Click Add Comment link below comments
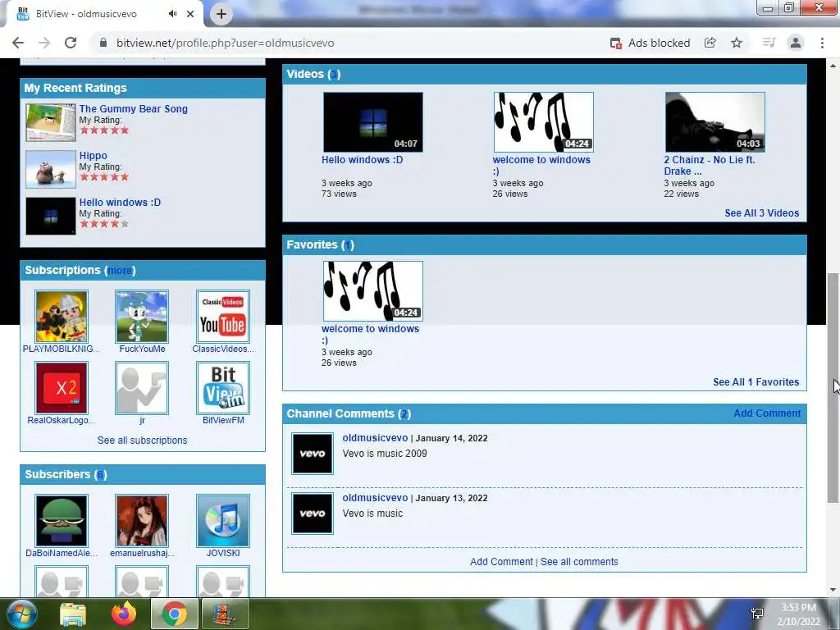This screenshot has height=630, width=840. tap(501, 562)
